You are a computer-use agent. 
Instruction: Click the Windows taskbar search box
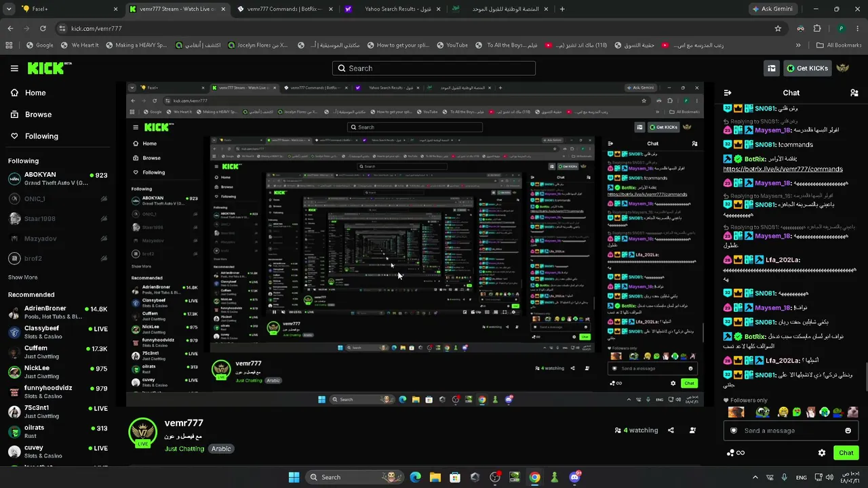[x=354, y=477]
